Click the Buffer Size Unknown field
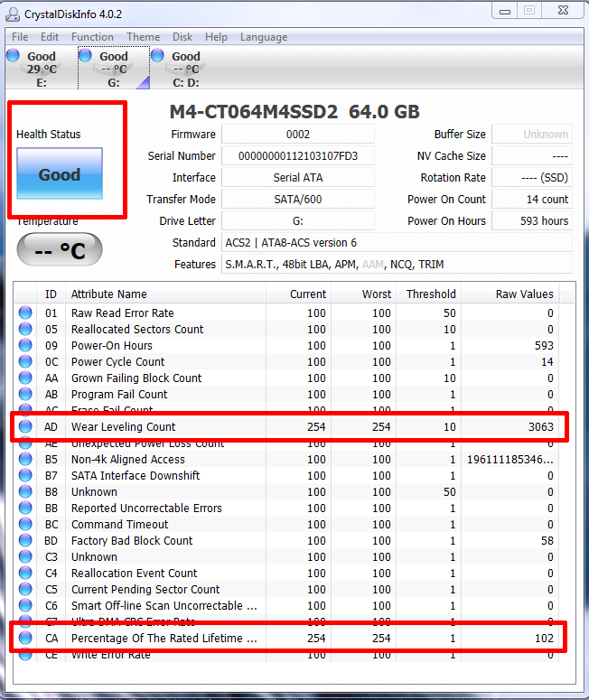Viewport: 589px width, 700px height. pyautogui.click(x=532, y=135)
